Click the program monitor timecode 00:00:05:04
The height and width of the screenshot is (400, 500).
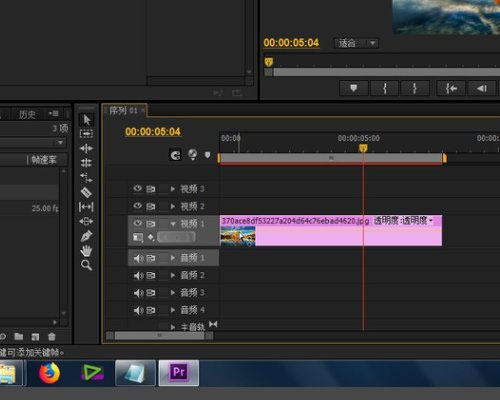pyautogui.click(x=291, y=43)
